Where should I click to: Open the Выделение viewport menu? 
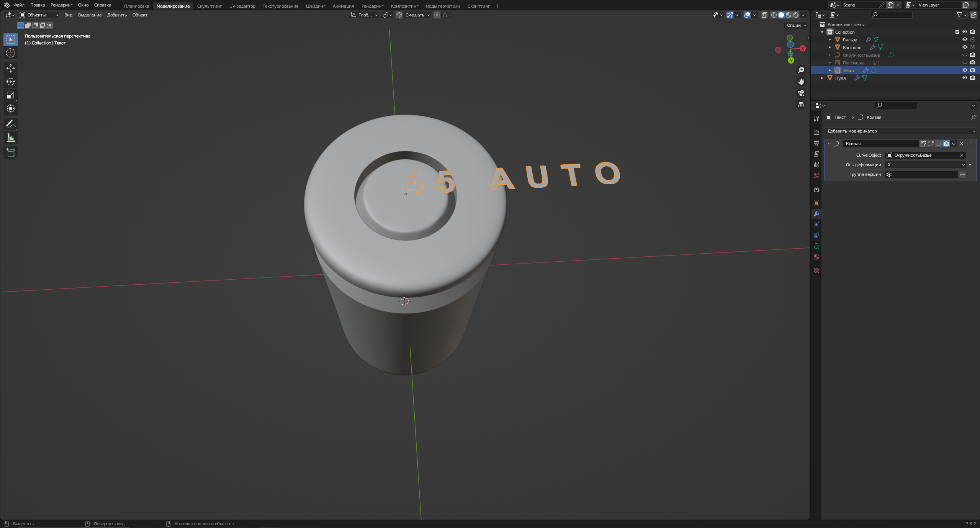90,15
